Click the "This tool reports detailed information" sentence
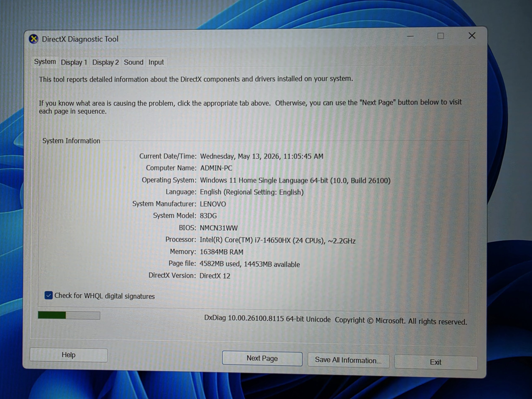This screenshot has height=399, width=532. coord(196,79)
